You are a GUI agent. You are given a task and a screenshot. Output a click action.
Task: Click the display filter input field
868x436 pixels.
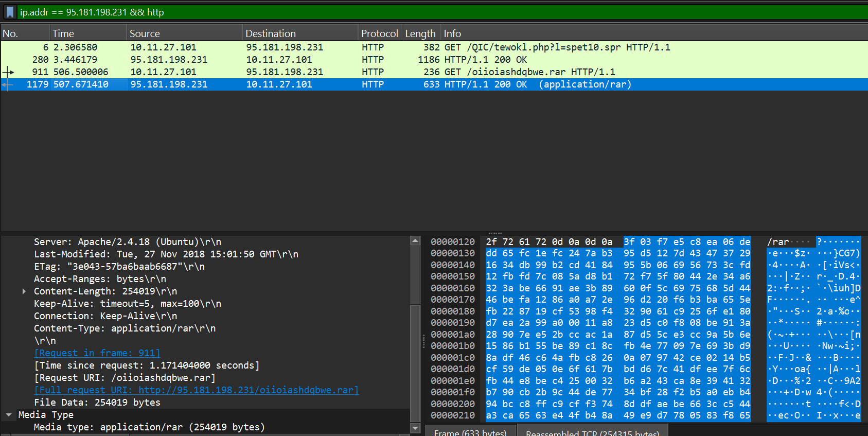pos(442,12)
